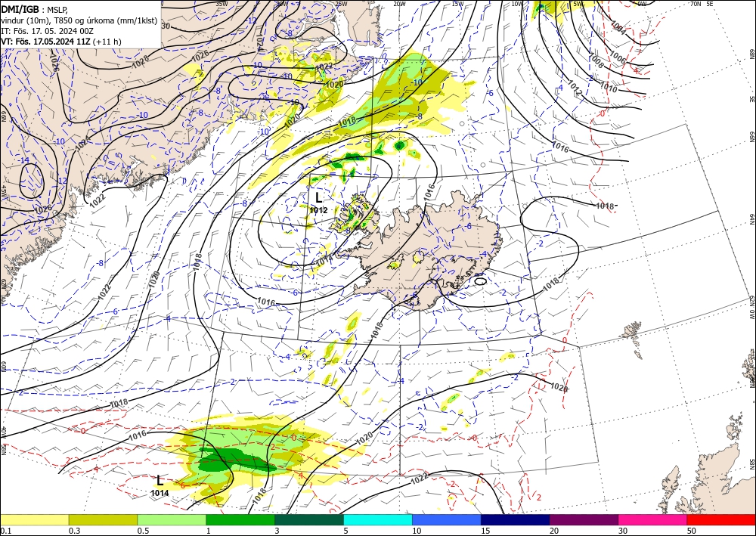This screenshot has width=756, height=536.
Task: Click the '1004' isobar label
Action: (618, 28)
